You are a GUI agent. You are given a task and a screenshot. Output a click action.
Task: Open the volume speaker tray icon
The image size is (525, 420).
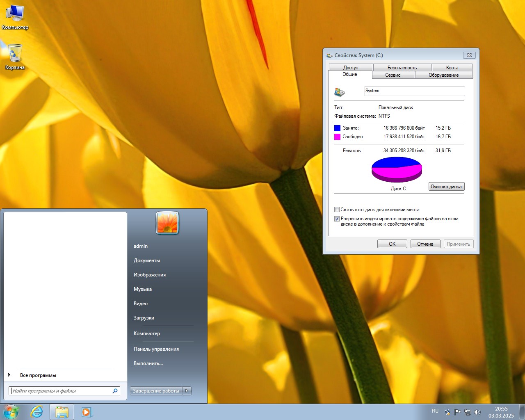click(x=477, y=412)
